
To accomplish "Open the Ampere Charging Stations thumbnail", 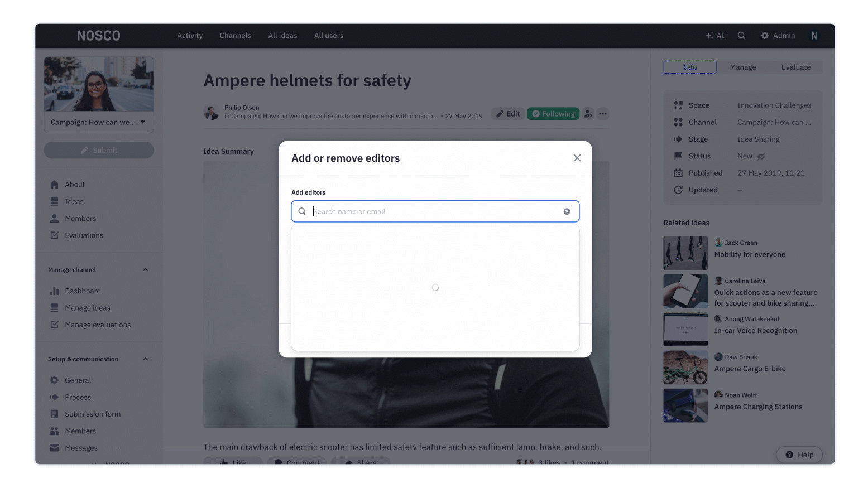I will [685, 405].
